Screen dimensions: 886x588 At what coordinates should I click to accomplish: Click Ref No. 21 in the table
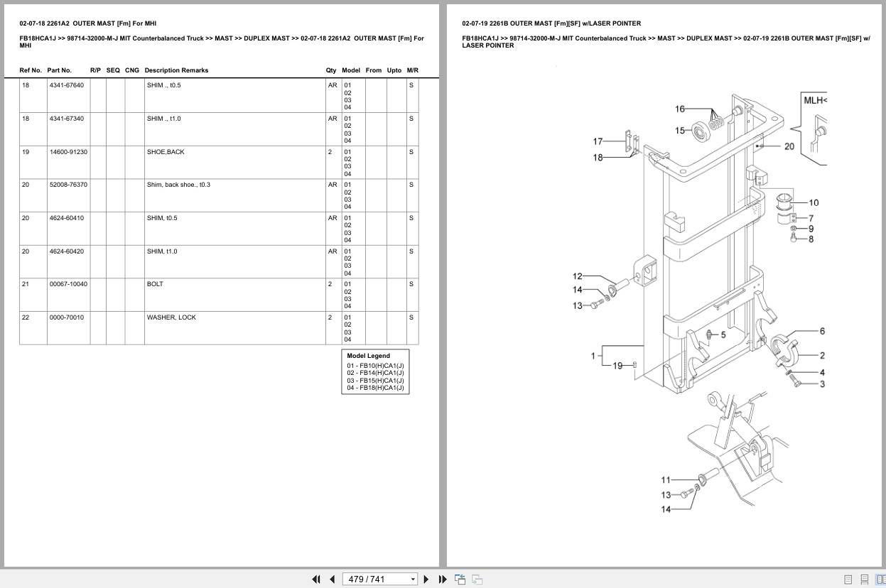click(x=26, y=284)
